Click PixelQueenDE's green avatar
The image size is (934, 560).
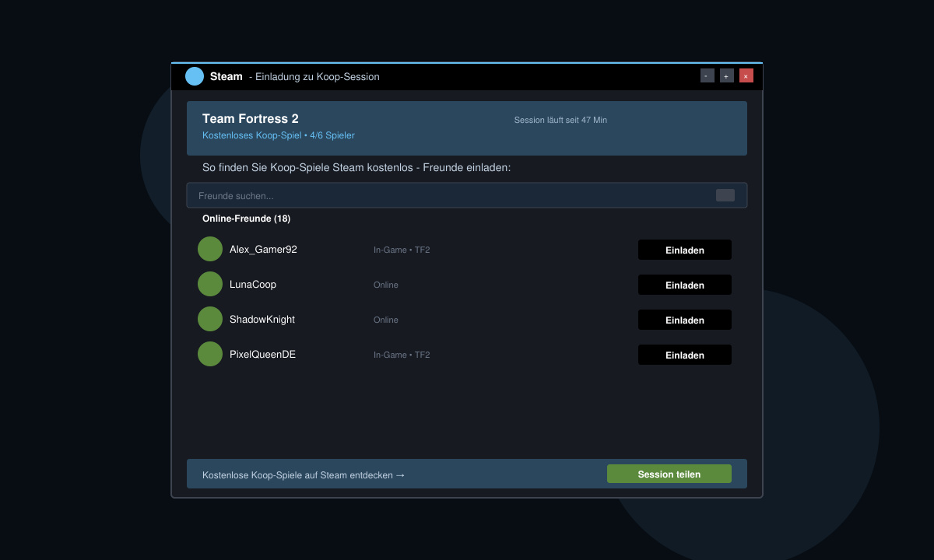coord(210,354)
